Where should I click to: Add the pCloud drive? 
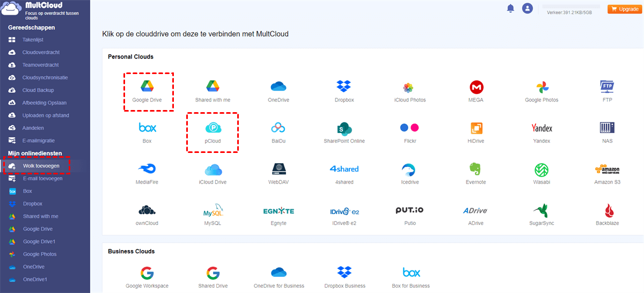coord(213,128)
